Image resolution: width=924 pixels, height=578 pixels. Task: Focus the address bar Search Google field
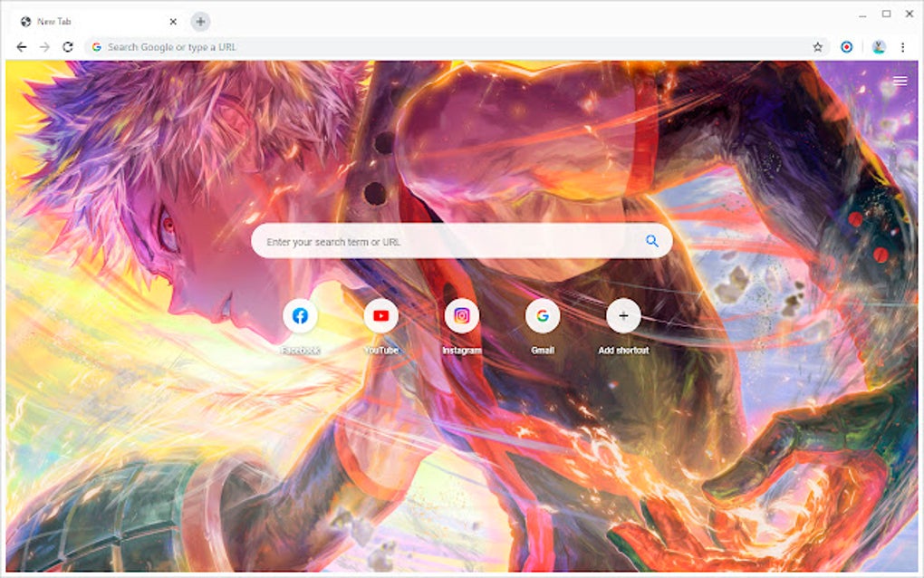[457, 47]
